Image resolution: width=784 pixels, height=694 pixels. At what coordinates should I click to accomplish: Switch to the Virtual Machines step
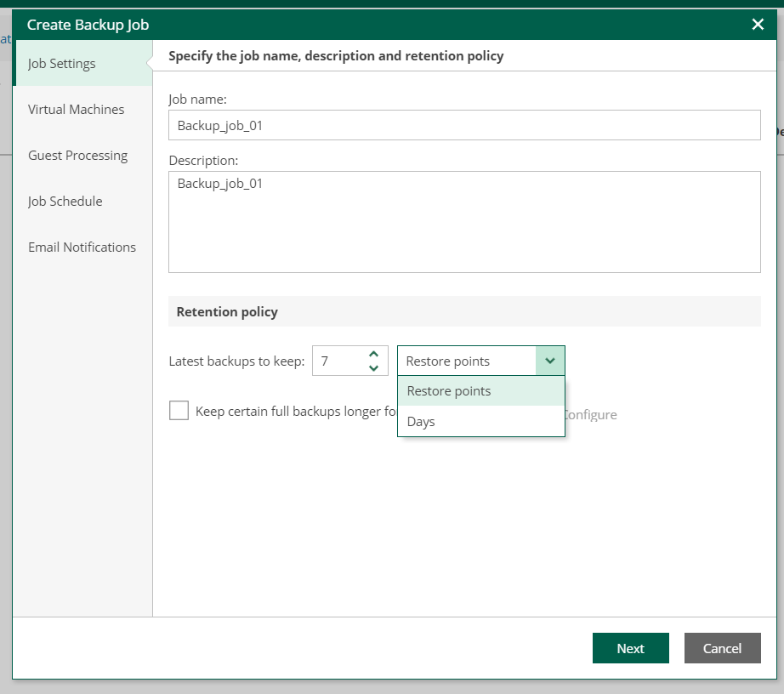(76, 110)
